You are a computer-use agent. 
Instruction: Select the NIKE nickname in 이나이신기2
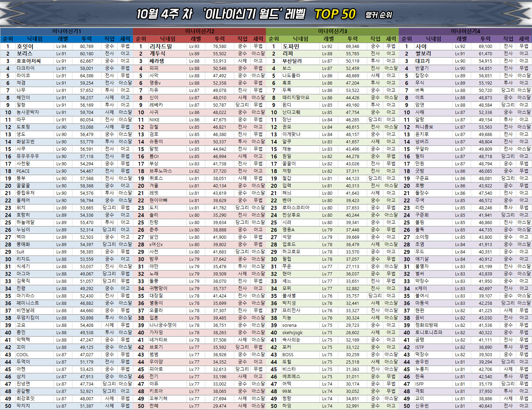click(154, 120)
